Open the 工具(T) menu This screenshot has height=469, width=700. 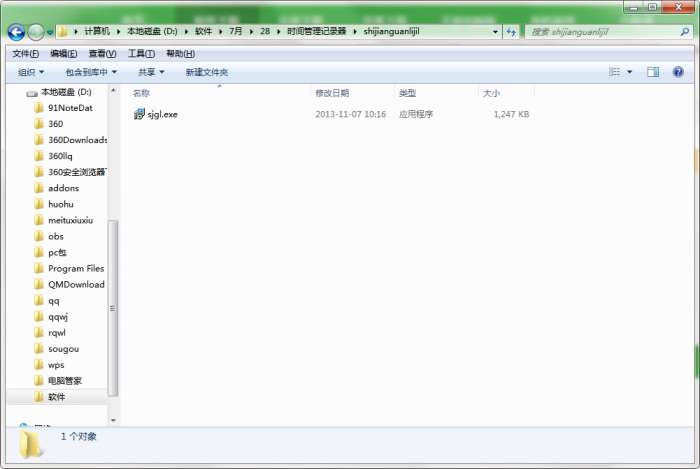141,54
